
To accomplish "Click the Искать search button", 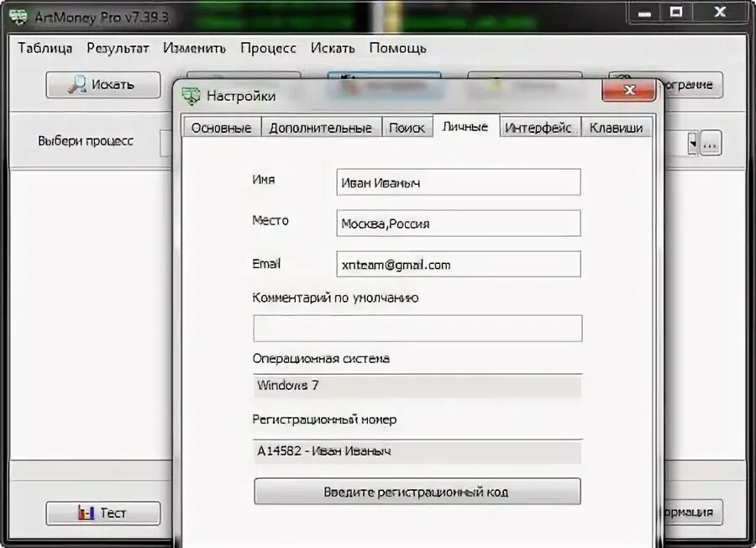I will tap(103, 85).
